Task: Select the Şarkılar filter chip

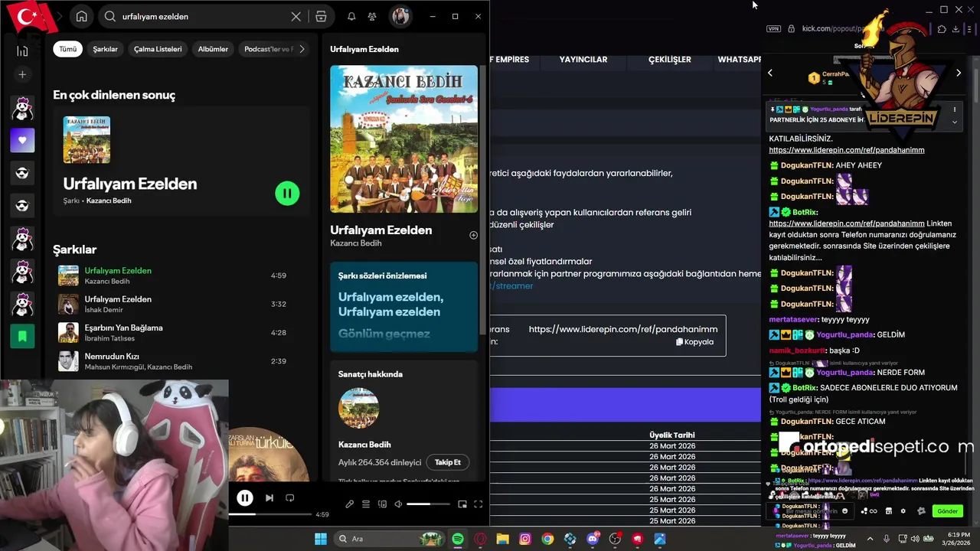Action: (106, 49)
